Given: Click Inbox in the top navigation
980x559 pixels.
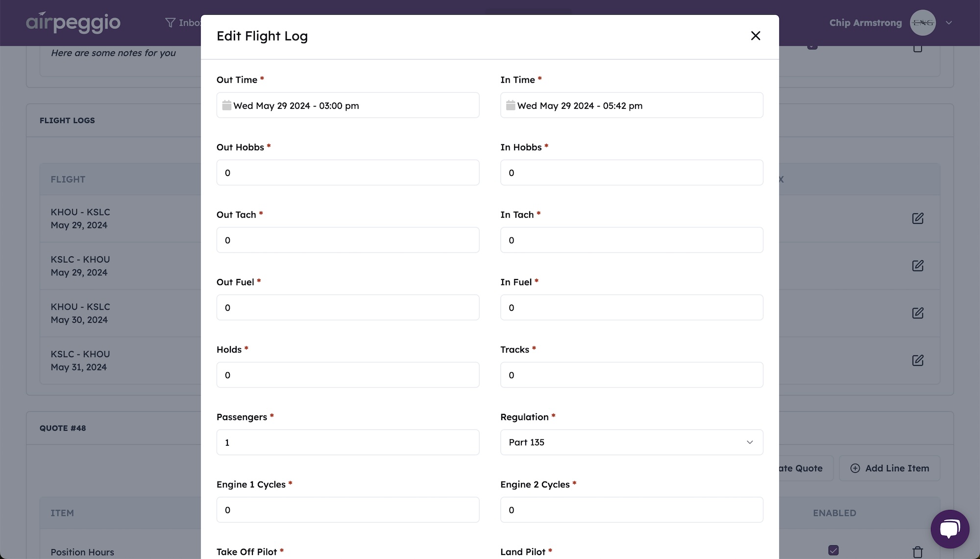Looking at the screenshot, I should 192,23.
